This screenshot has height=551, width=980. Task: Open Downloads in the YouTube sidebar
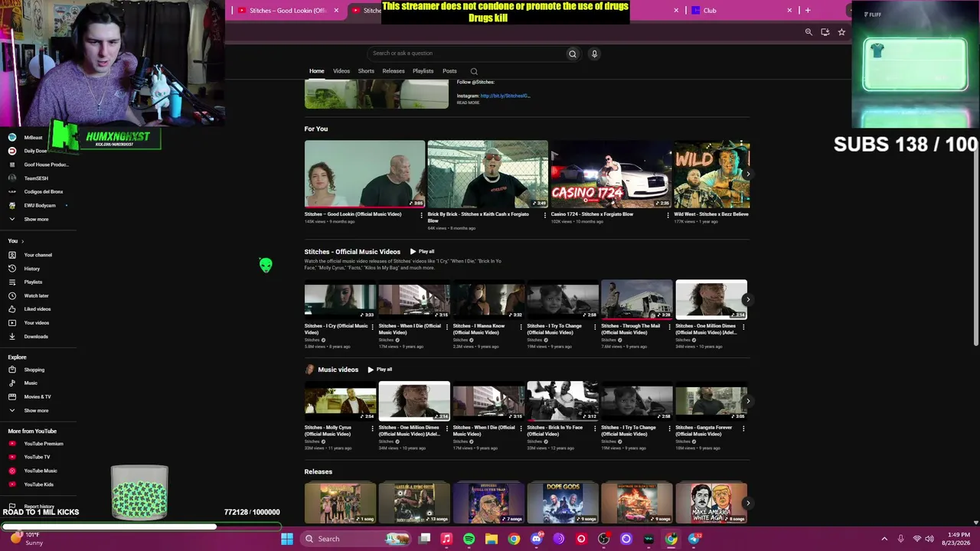point(36,337)
